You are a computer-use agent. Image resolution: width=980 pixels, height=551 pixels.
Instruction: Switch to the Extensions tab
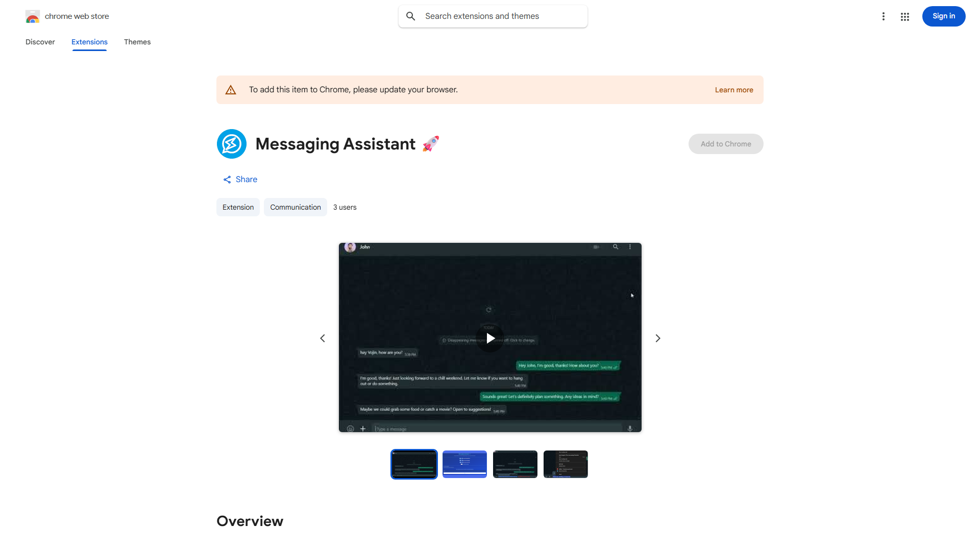[x=89, y=42]
